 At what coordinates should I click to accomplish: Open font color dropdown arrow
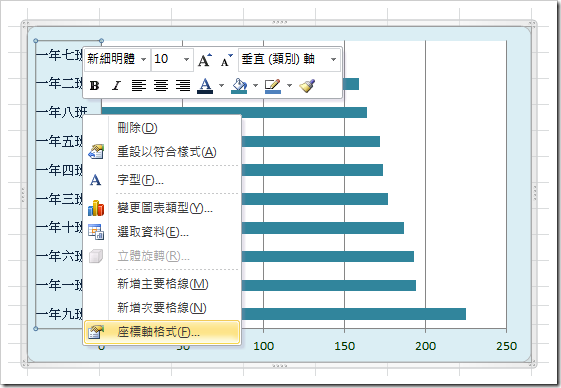(221, 86)
